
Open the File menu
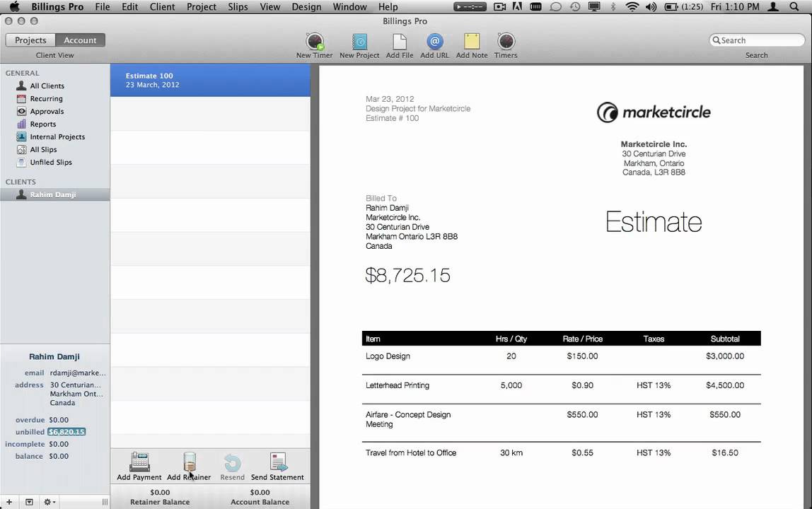[103, 7]
